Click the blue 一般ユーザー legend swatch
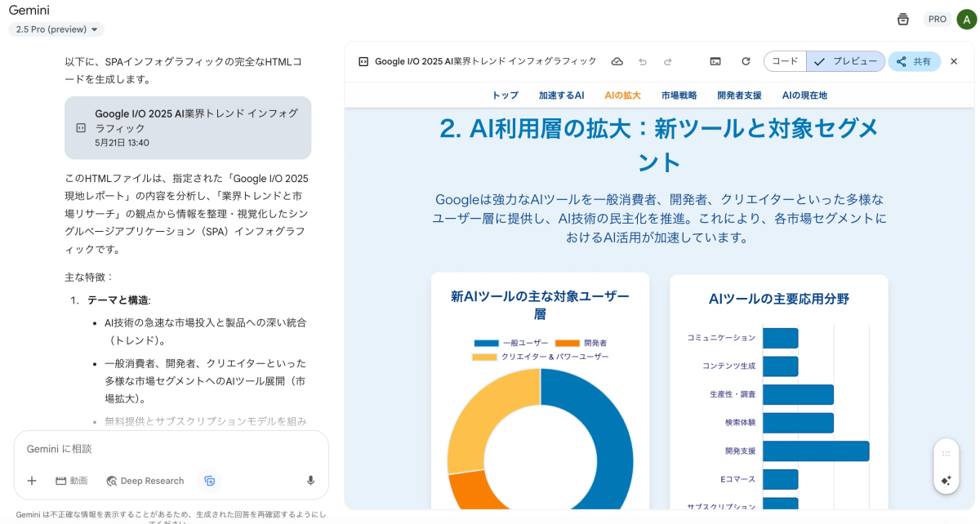This screenshot has height=524, width=980. pos(486,344)
